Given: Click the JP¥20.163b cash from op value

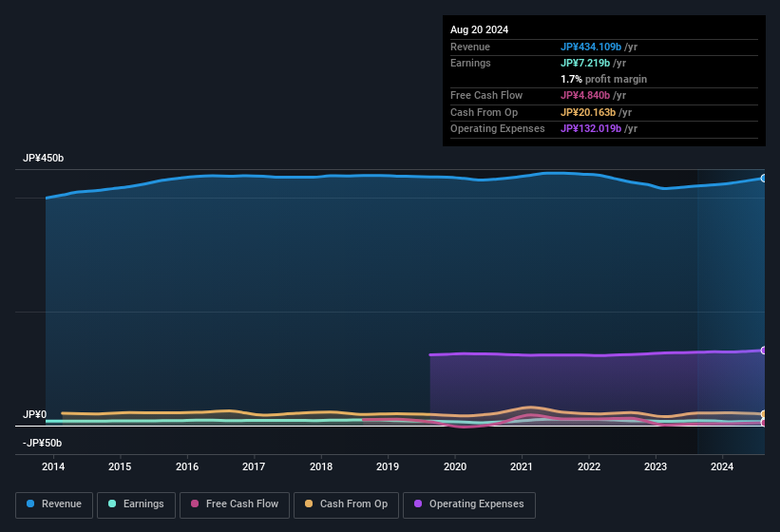Looking at the screenshot, I should tap(588, 112).
